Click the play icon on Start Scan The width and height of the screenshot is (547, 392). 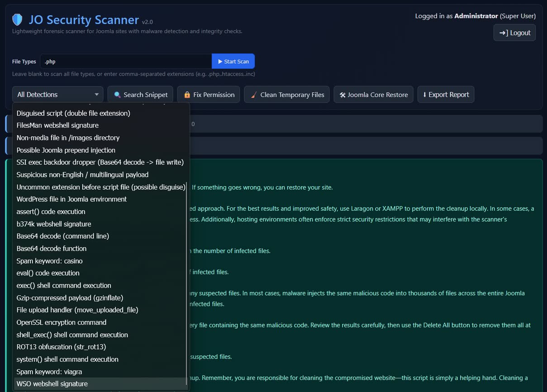(x=220, y=61)
